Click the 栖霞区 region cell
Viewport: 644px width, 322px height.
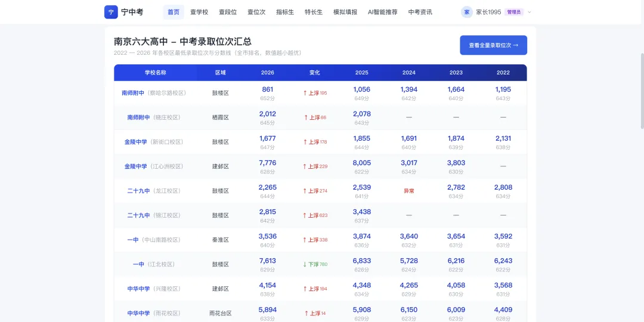221,117
